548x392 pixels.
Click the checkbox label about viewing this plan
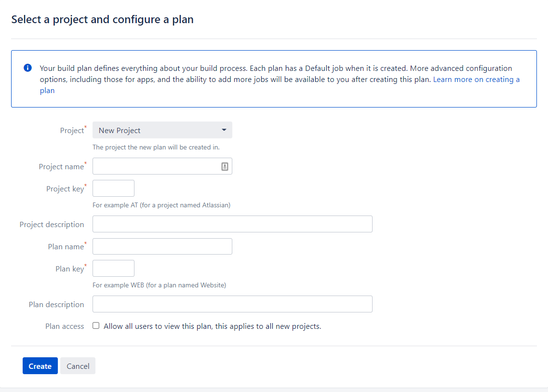pos(213,326)
